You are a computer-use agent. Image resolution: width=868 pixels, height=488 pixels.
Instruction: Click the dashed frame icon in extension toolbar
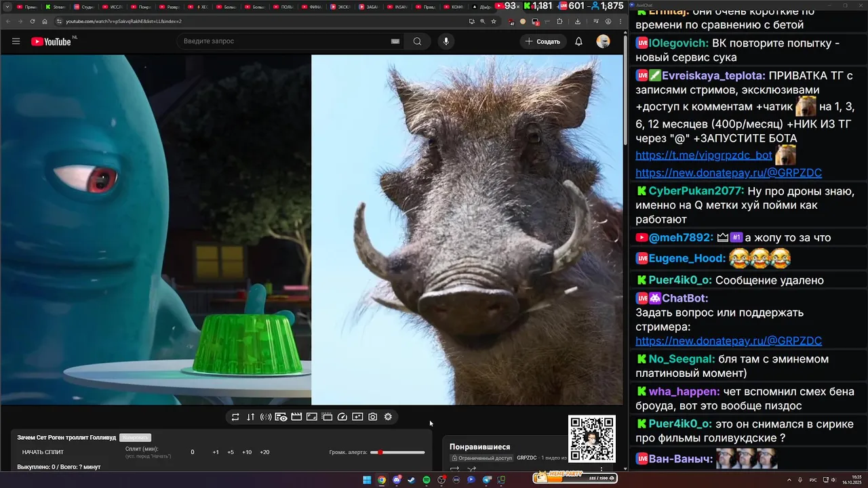pyautogui.click(x=327, y=417)
